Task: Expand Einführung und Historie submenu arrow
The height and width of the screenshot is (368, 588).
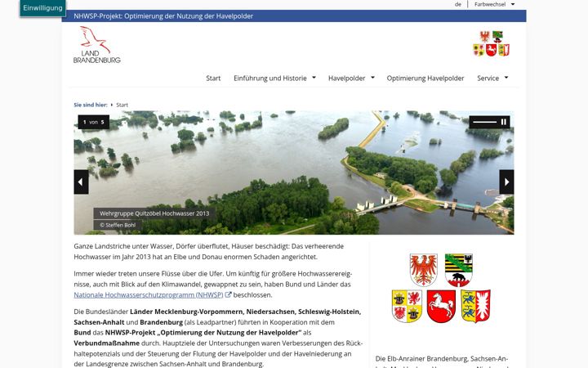Action: tap(314, 78)
